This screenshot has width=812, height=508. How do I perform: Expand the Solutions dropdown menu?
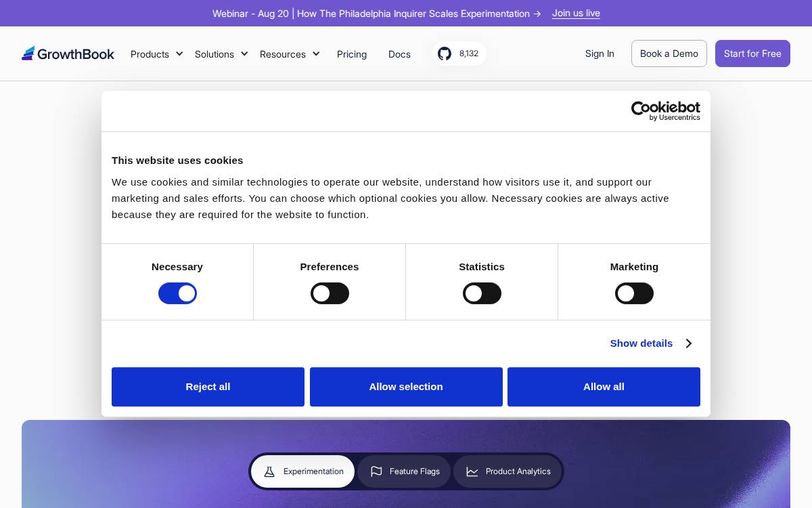click(x=221, y=54)
